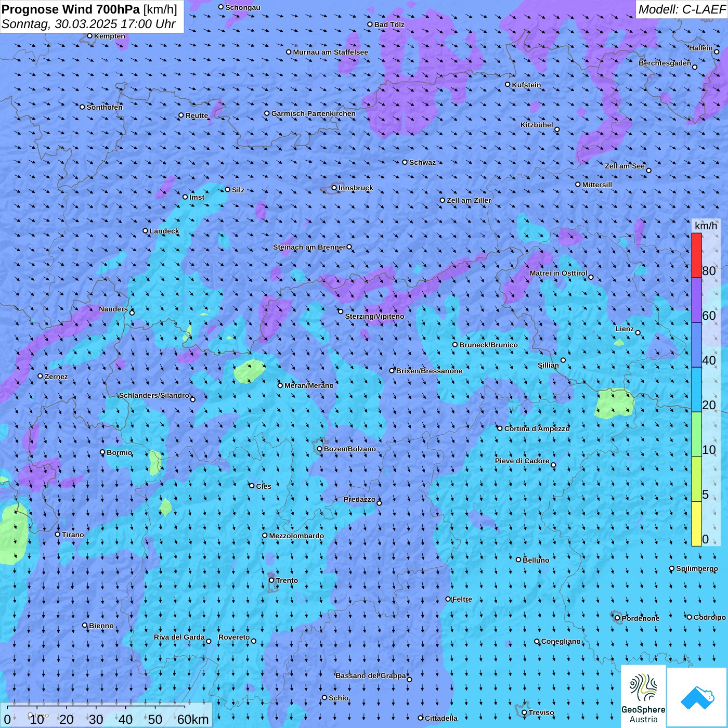Click the 'Predazzo' label
728x728 pixels.
[359, 499]
